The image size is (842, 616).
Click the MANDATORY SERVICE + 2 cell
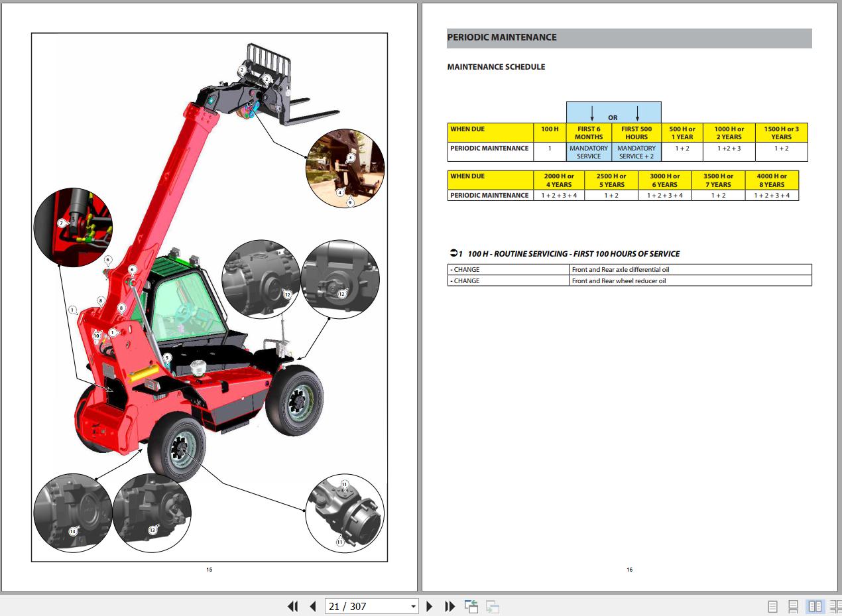click(x=636, y=152)
